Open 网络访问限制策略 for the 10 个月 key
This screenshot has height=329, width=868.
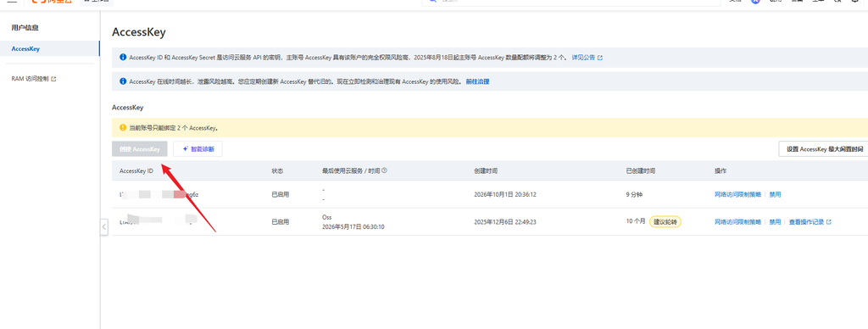738,221
